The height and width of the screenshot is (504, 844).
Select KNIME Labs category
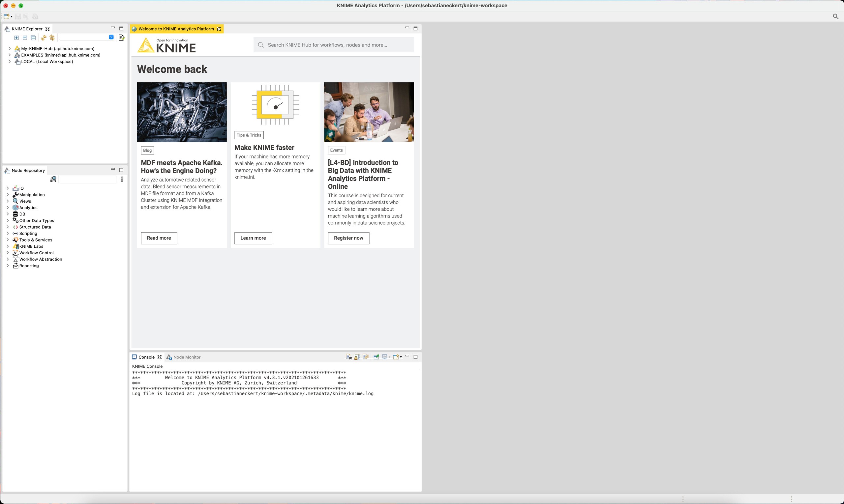tap(31, 246)
